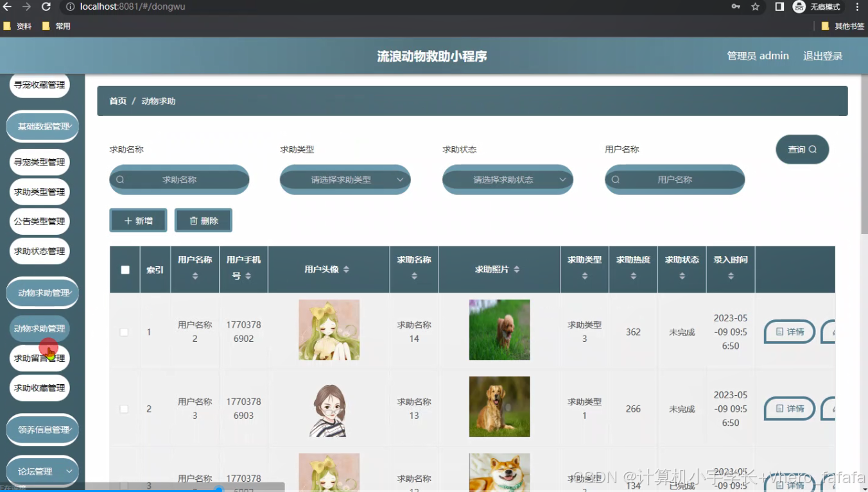Viewport: 868px width, 492px height.
Task: Click the site info icon before localhost URL
Action: click(70, 7)
